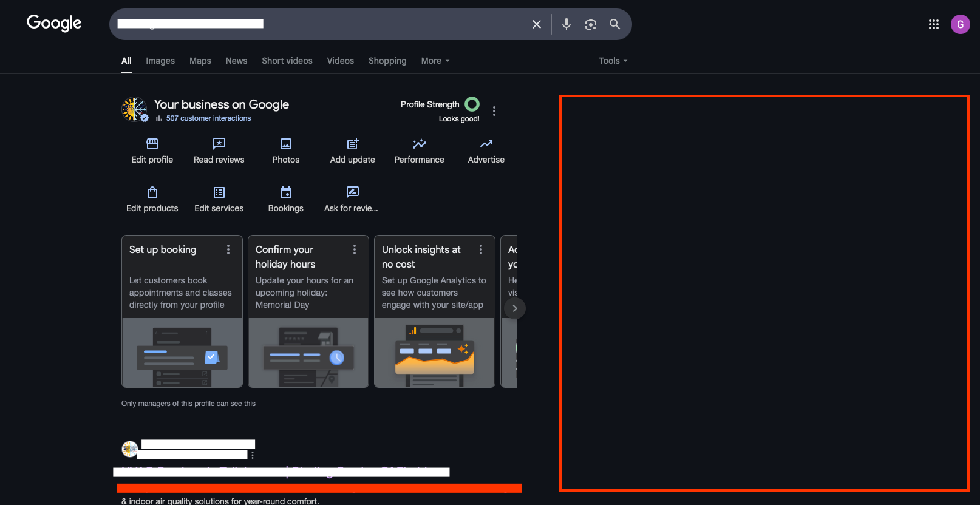
Task: Switch to the Shopping tab
Action: [387, 61]
